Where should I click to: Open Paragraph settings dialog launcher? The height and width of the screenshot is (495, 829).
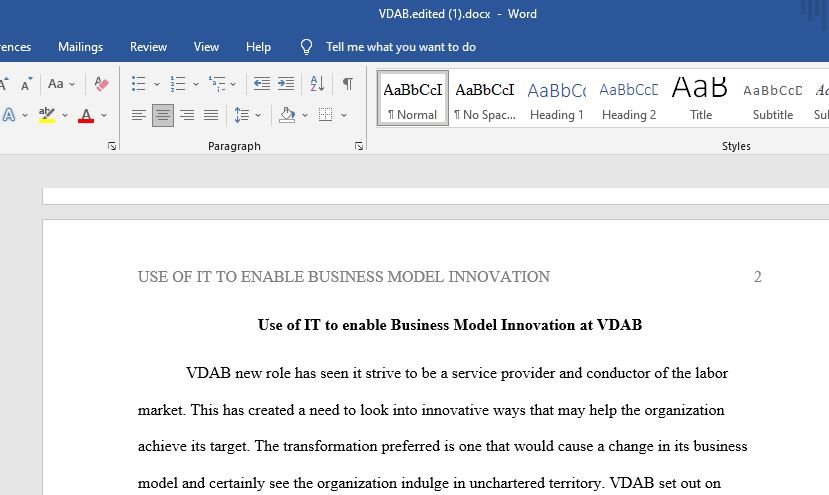click(x=359, y=146)
